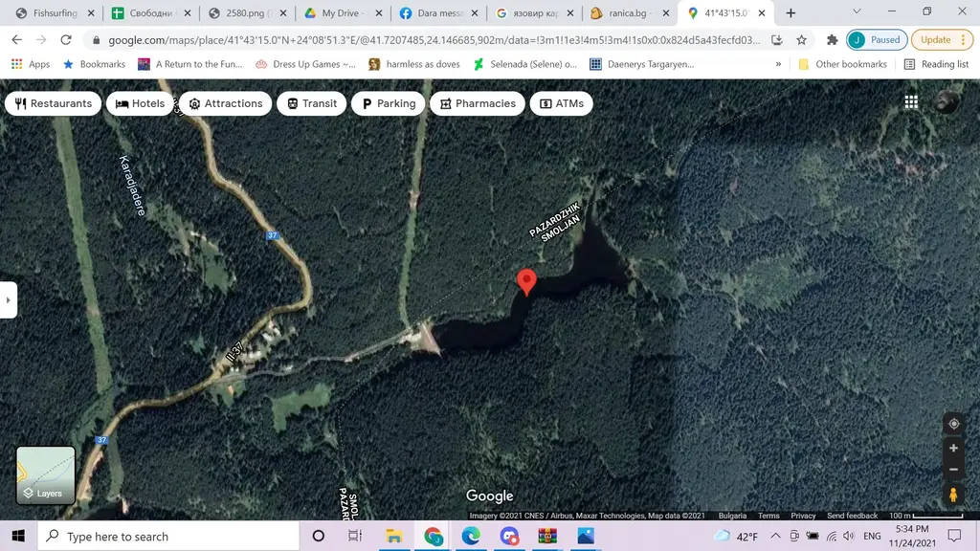Expand the hidden bookmarks chevron

click(778, 64)
